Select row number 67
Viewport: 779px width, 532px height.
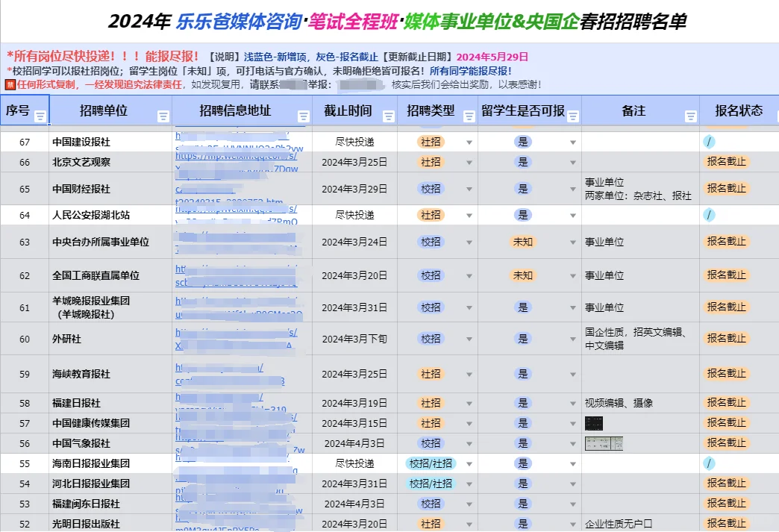point(25,142)
